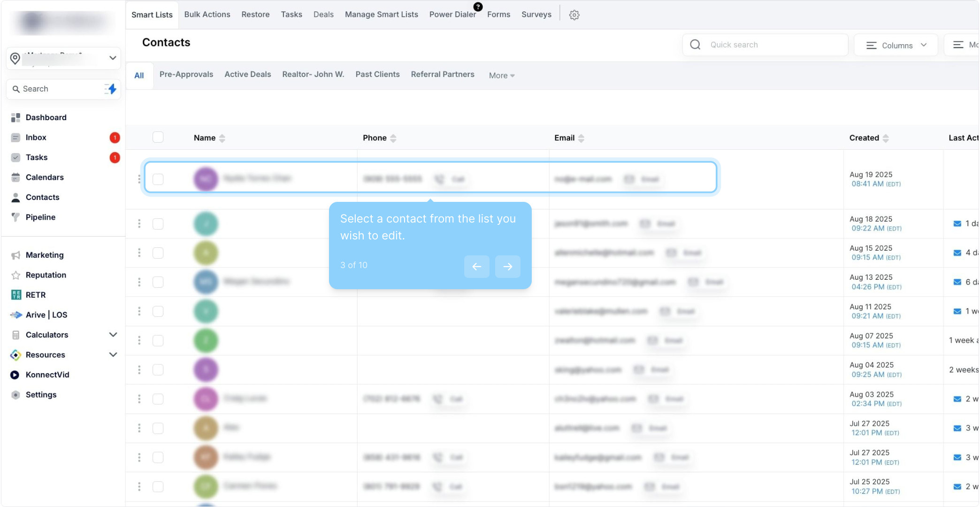
Task: Go to Reputation star in sidebar
Action: [x=46, y=275]
